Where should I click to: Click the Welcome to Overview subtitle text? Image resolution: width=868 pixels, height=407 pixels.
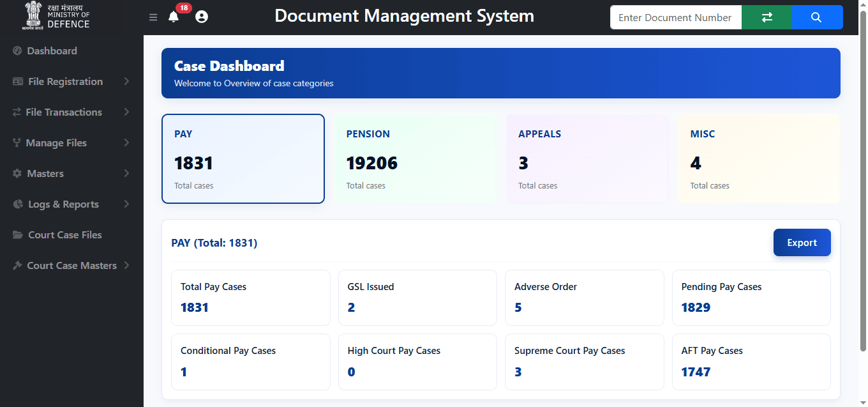(254, 83)
